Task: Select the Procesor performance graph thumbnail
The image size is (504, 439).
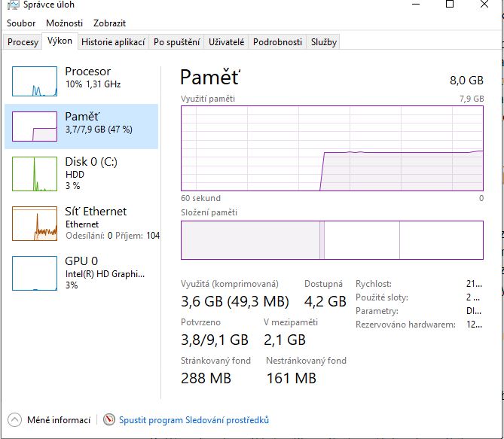Action: point(35,81)
